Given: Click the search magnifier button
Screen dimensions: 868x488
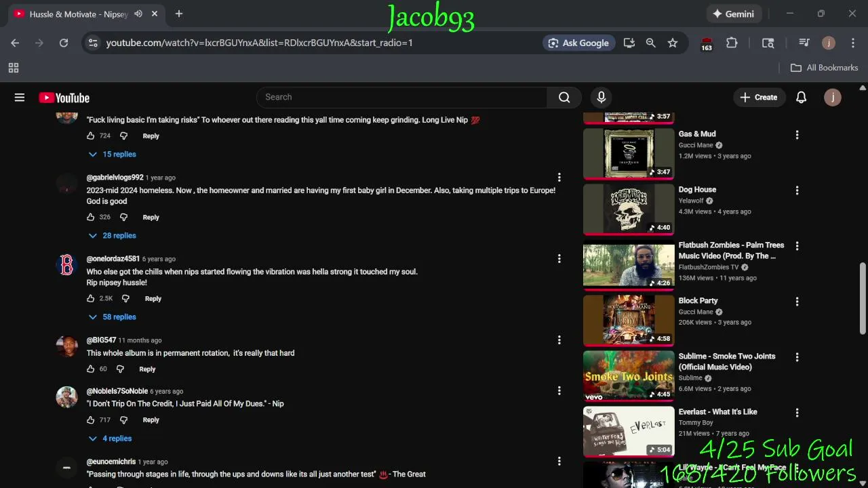Looking at the screenshot, I should pyautogui.click(x=564, y=98).
